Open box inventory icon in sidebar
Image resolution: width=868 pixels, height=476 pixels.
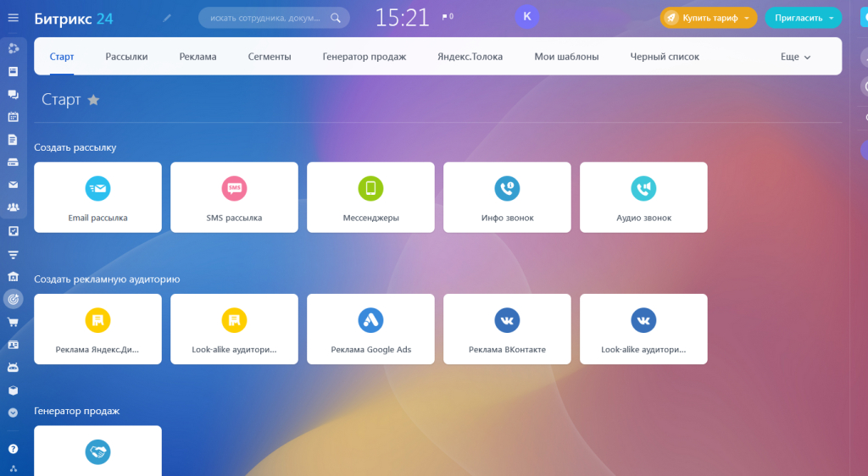pos(14,390)
